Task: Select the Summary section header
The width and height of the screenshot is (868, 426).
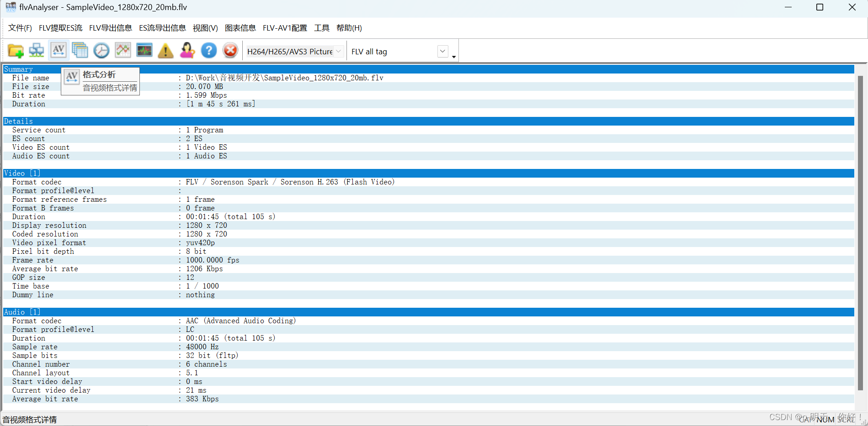Action: coord(429,69)
